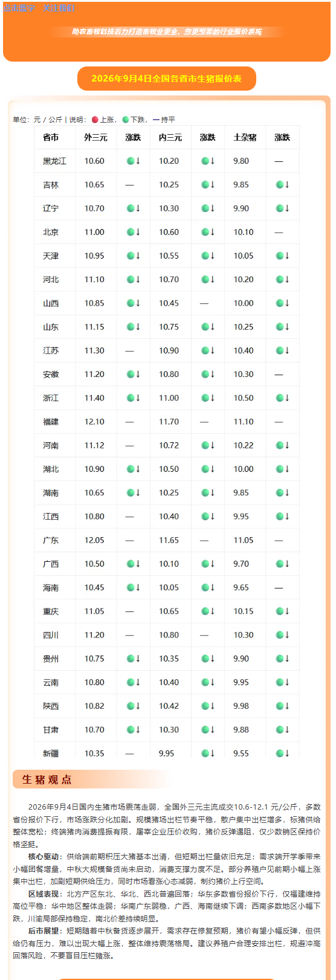
Task: Click the 福建 外三元 price 12.10
Action: point(94,422)
